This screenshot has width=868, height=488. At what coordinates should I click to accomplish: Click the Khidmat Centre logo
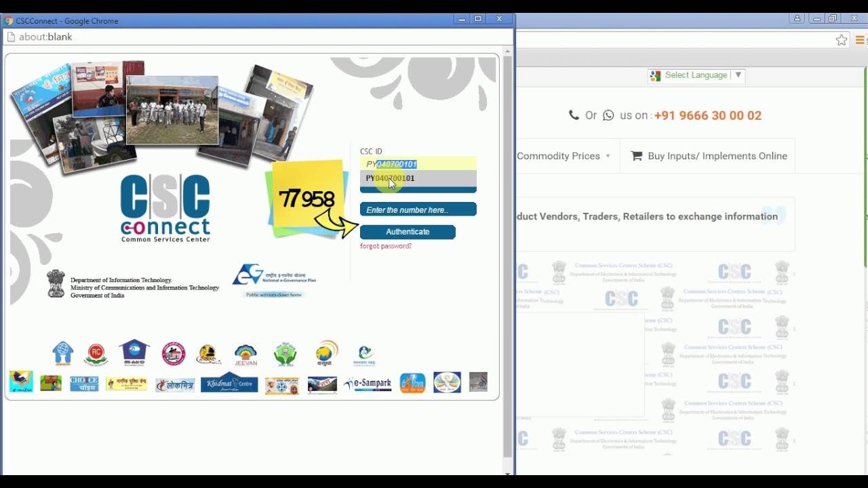(229, 383)
